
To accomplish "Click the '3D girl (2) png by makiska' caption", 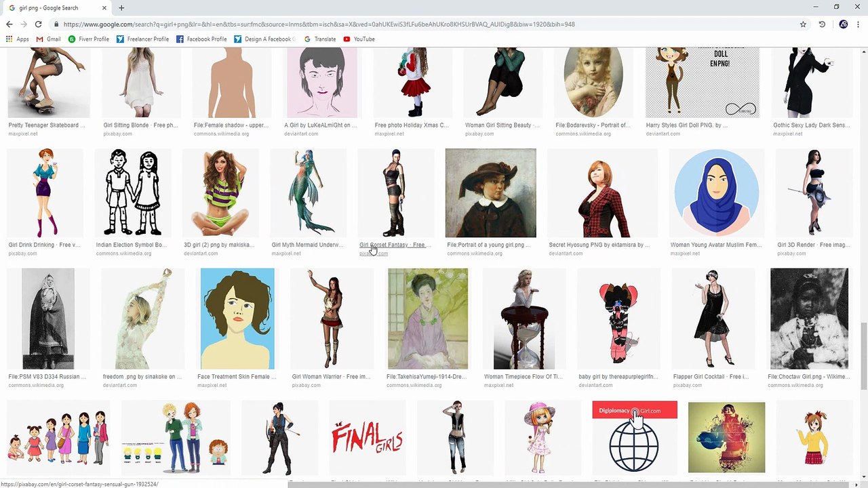I will click(x=219, y=245).
